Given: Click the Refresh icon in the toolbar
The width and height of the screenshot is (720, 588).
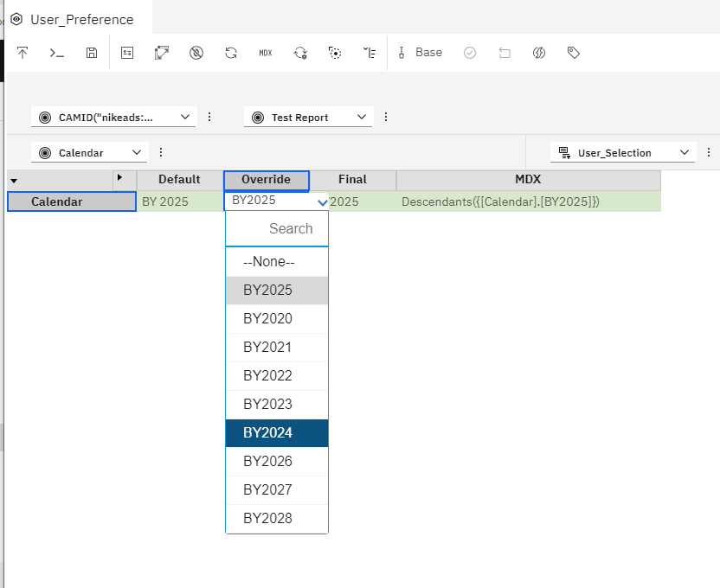Looking at the screenshot, I should [x=230, y=53].
